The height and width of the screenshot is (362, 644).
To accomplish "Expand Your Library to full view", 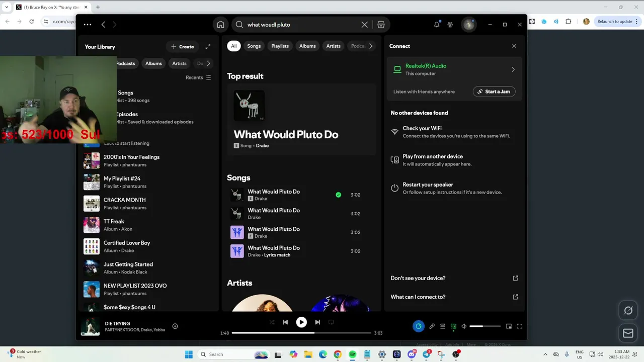I will click(208, 47).
